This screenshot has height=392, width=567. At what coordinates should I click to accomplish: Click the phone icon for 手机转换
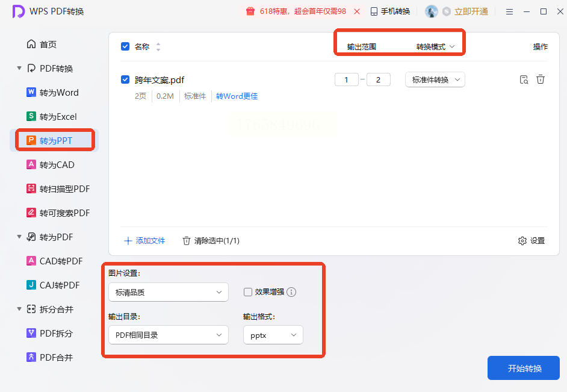[374, 11]
